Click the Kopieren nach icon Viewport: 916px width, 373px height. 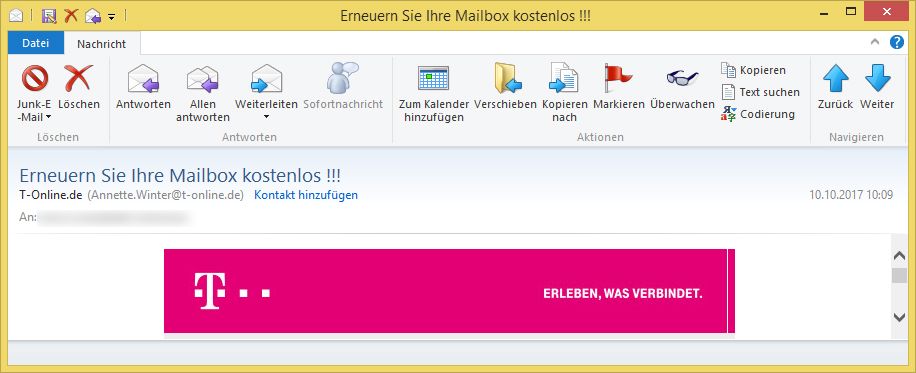click(563, 78)
